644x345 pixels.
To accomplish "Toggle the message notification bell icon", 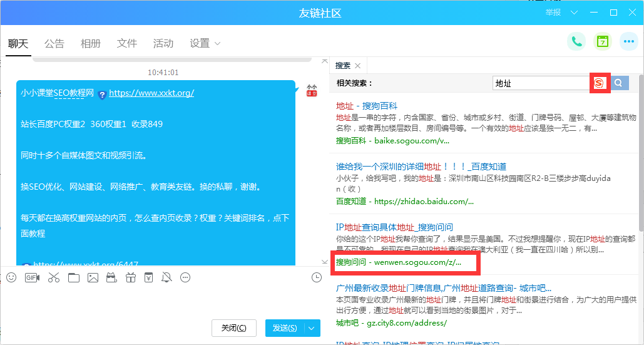I will point(166,277).
